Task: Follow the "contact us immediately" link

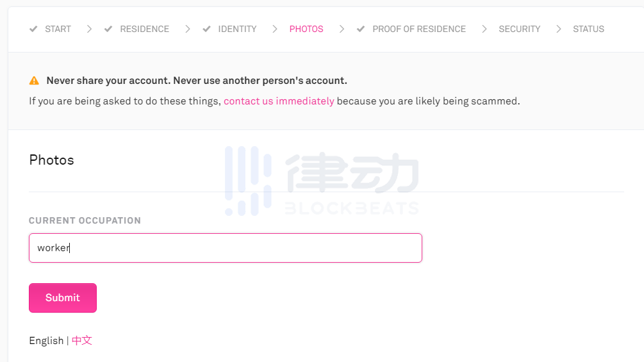Action: (x=279, y=101)
